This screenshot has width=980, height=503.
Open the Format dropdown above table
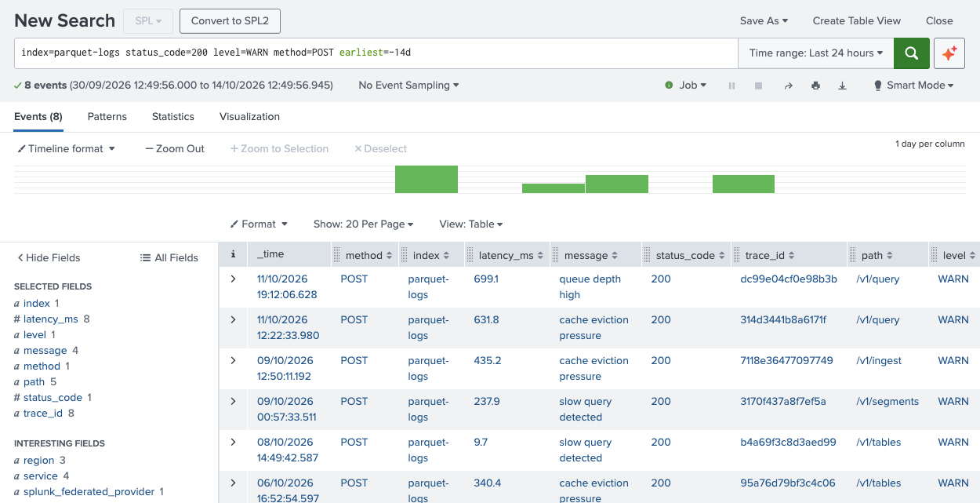[259, 224]
